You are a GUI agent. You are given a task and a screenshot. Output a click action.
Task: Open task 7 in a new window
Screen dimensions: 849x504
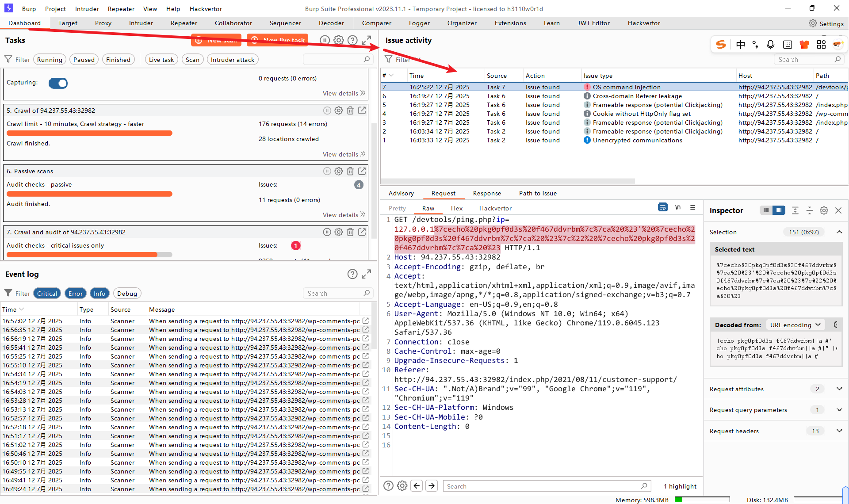(362, 232)
